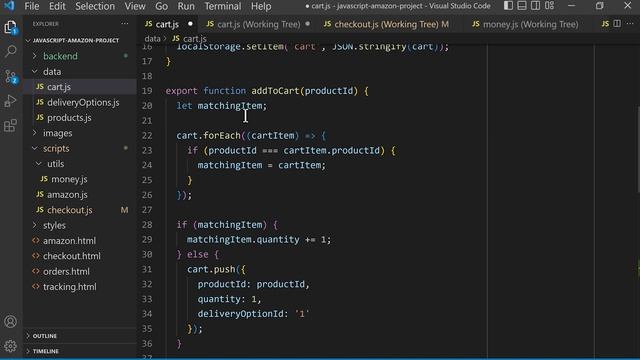Viewport: 640px width, 360px height.
Task: Open the Source Control view
Action: (x=11, y=76)
